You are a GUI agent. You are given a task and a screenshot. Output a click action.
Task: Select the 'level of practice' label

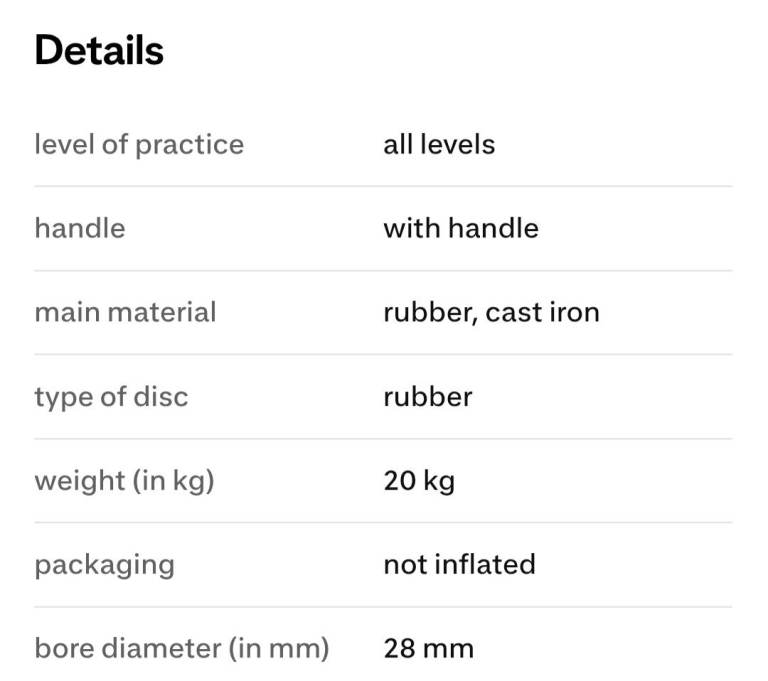139,144
